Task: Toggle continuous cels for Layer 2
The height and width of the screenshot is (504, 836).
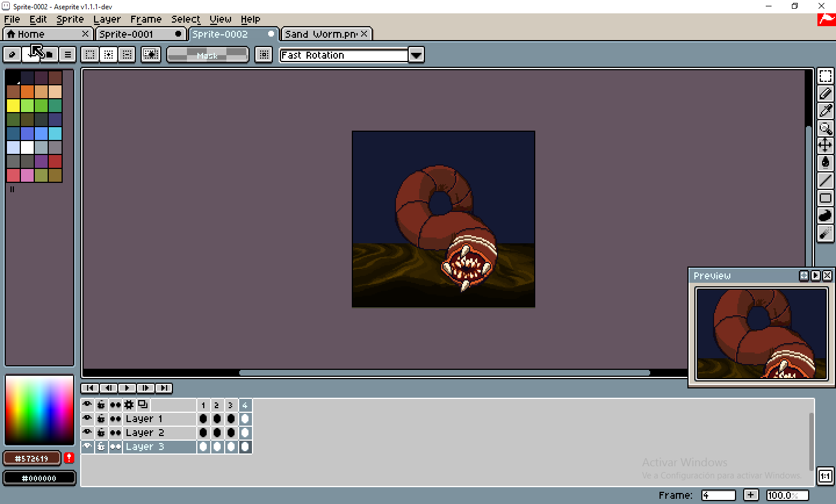Action: point(116,433)
